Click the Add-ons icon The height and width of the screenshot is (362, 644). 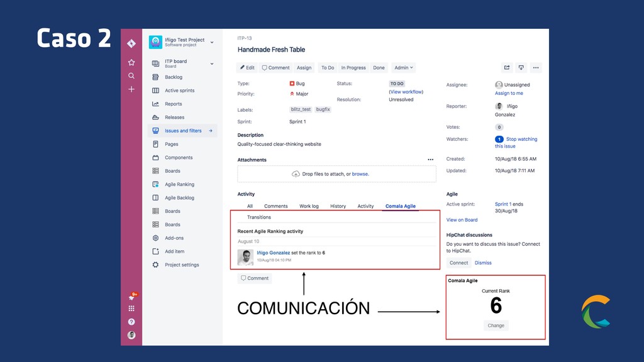click(x=155, y=238)
